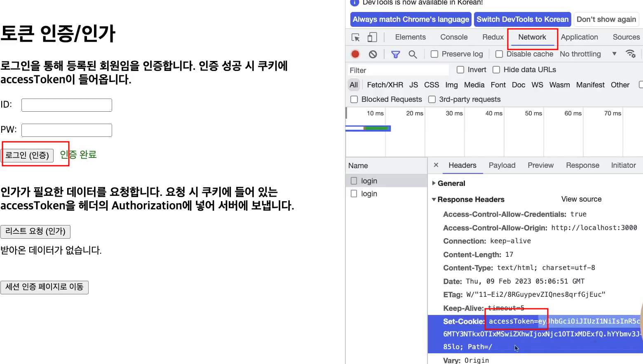Click the 로그인 (인증) login button
Image resolution: width=643 pixels, height=364 pixels.
click(27, 155)
